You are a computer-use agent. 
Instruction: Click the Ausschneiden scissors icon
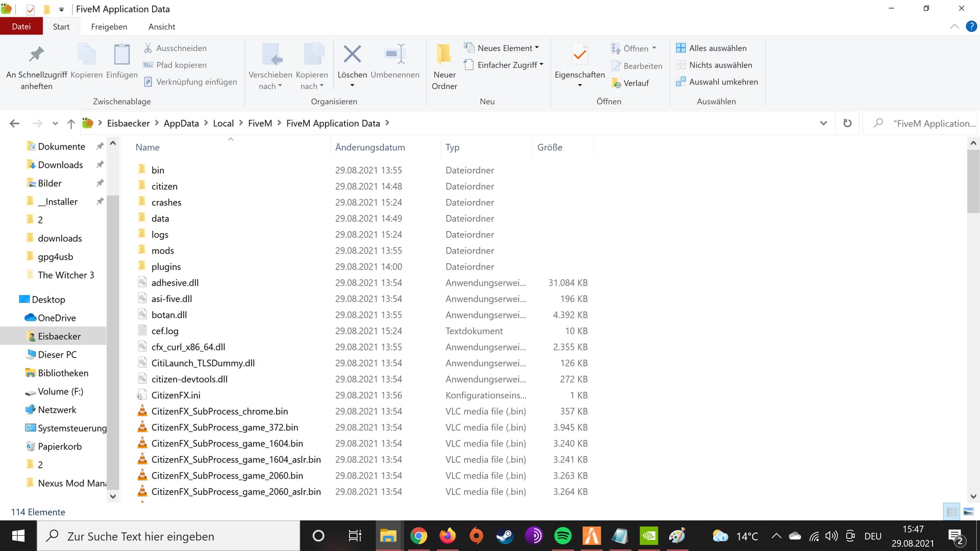pos(148,48)
